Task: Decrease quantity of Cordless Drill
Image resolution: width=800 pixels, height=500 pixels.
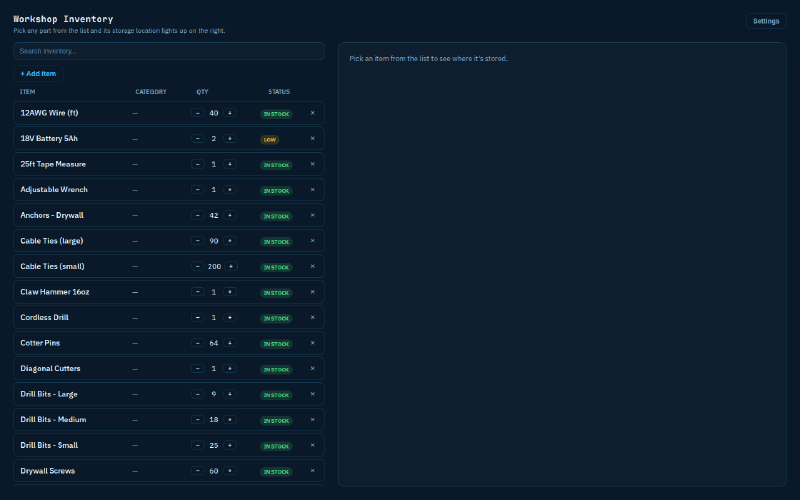Action: (x=197, y=317)
